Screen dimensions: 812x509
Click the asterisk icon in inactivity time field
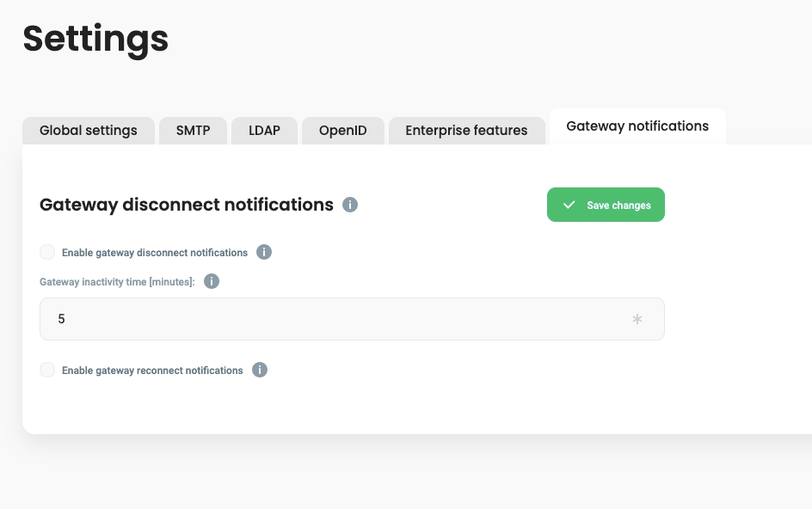[x=637, y=319]
